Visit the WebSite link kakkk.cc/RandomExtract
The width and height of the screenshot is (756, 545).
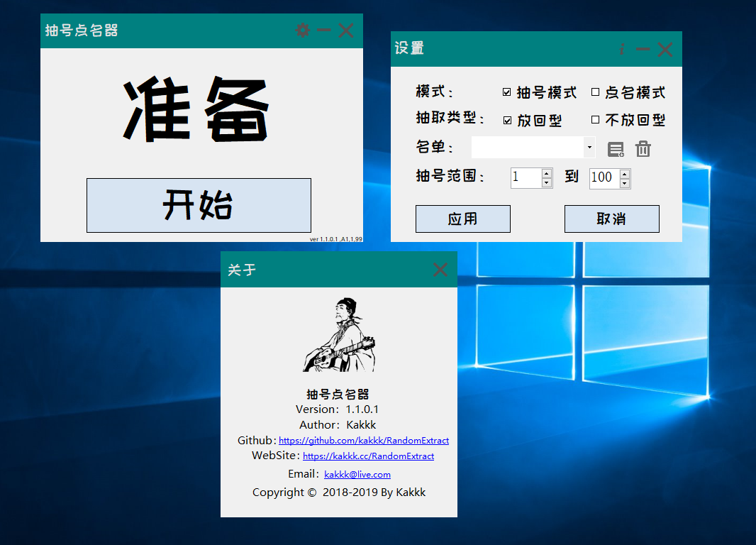click(x=368, y=456)
